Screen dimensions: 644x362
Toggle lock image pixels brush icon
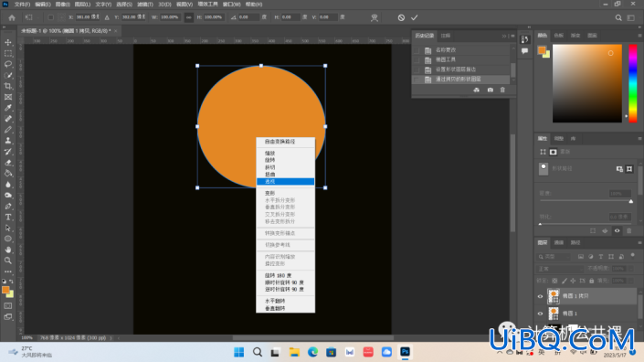[564, 281]
